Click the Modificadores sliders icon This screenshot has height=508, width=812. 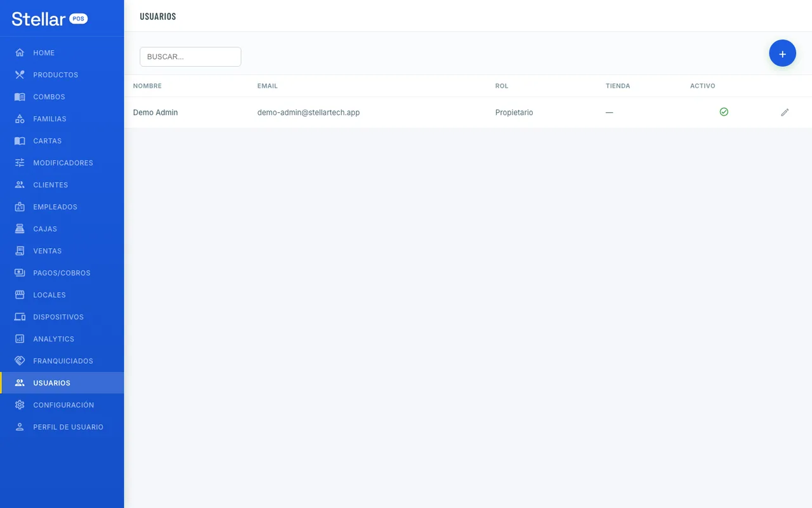click(20, 163)
